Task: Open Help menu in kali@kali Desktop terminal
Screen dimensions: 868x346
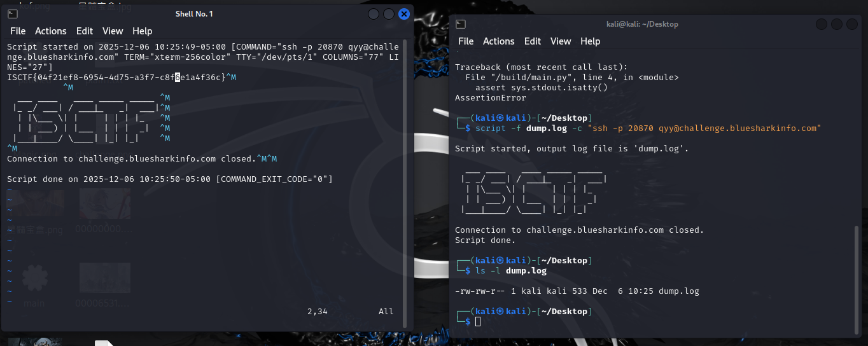Action: (591, 41)
